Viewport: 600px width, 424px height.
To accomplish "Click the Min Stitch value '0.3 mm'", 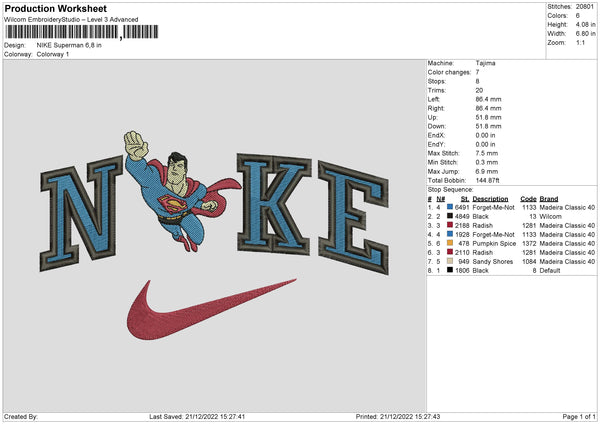I will (x=487, y=162).
